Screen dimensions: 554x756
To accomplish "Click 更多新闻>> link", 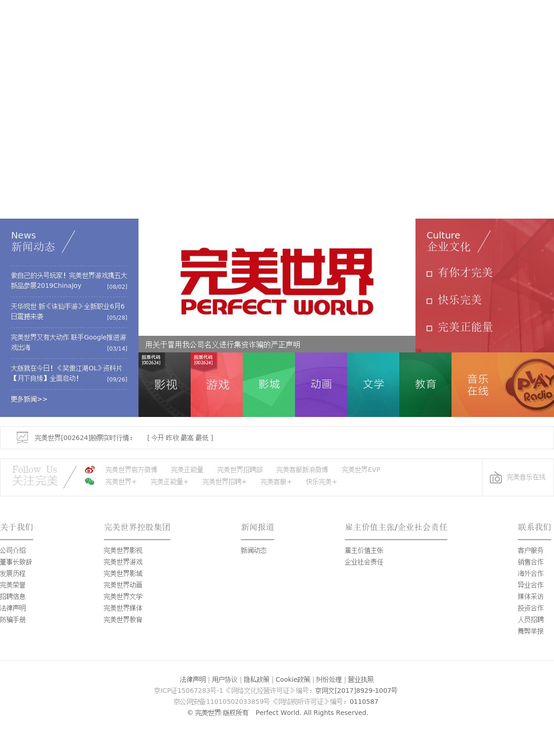I will 29,399.
